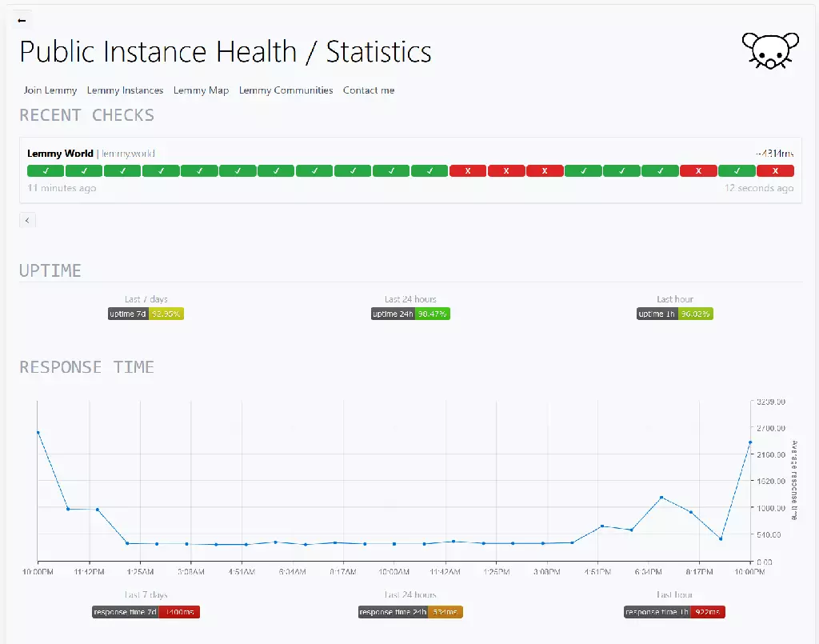This screenshot has width=819, height=644.
Task: Go to Lemmy Instances
Action: point(126,90)
